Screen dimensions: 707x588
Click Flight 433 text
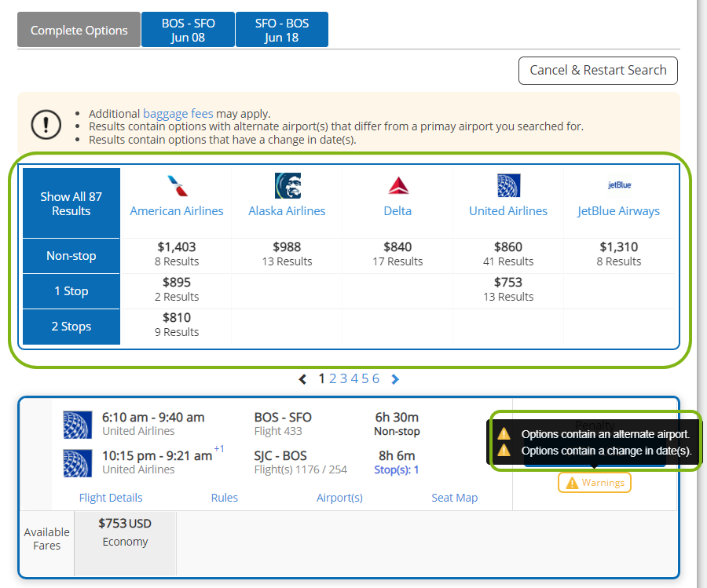[x=278, y=431]
